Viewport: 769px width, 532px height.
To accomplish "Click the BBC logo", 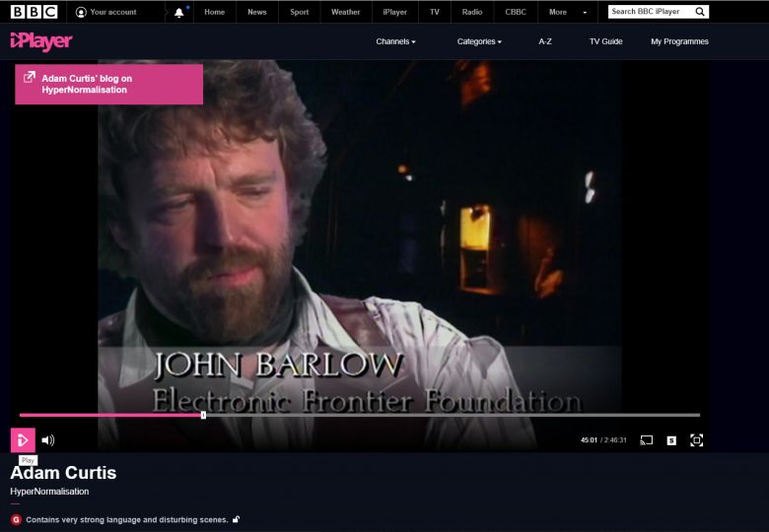I will pos(34,12).
